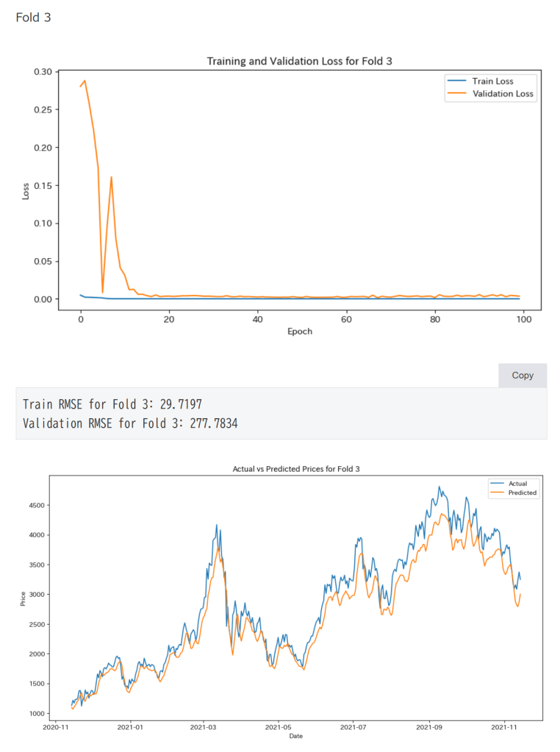Click the Actual vs Predicted Prices chart title
This screenshot has width=560, height=752.
click(x=295, y=468)
